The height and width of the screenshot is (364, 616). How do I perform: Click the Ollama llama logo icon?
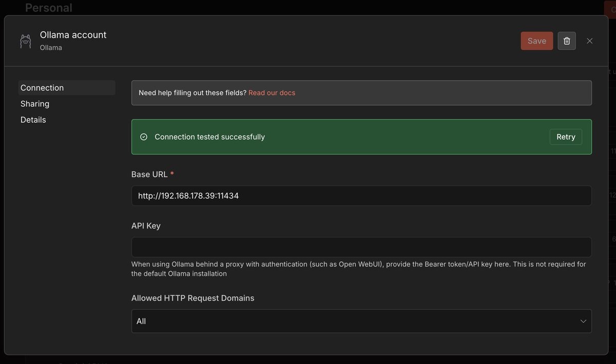click(25, 41)
